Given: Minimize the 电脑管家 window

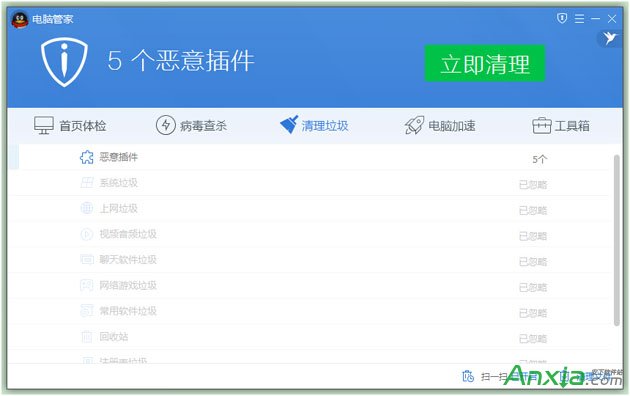Looking at the screenshot, I should tap(595, 19).
